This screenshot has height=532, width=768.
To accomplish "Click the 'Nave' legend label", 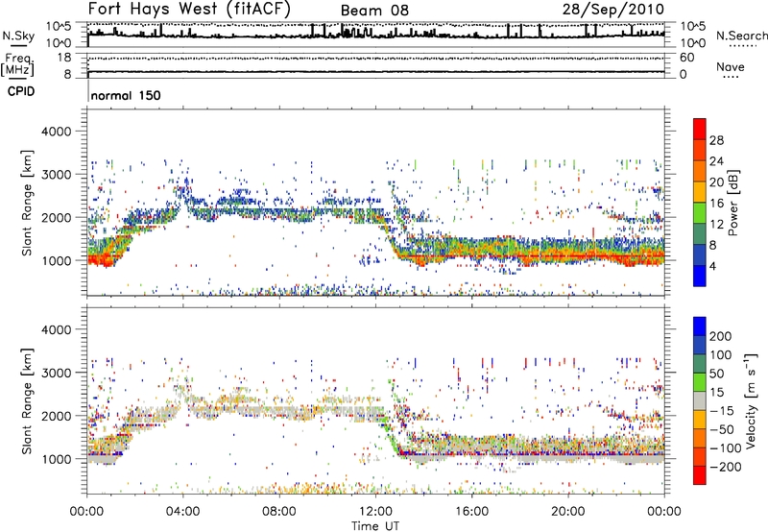I will (730, 66).
